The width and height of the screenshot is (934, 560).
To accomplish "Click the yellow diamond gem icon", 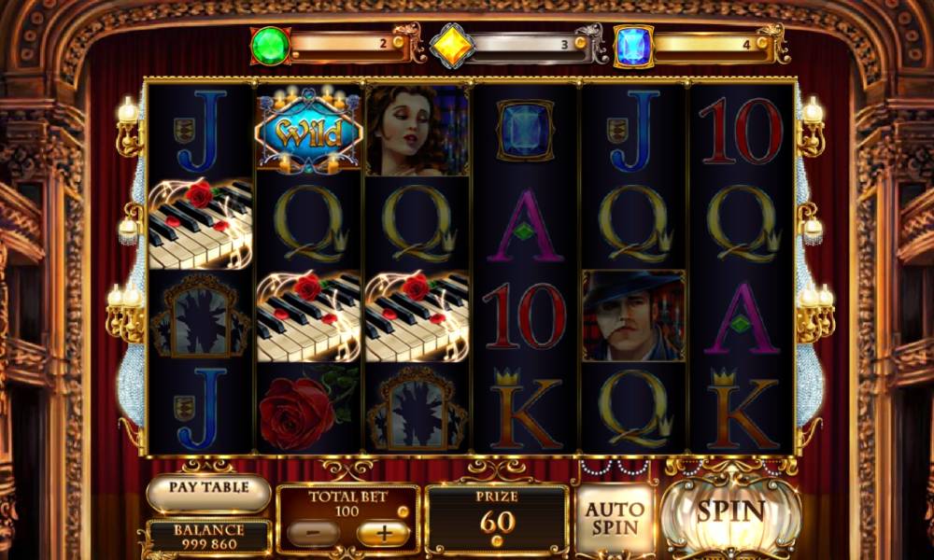I will tap(451, 45).
